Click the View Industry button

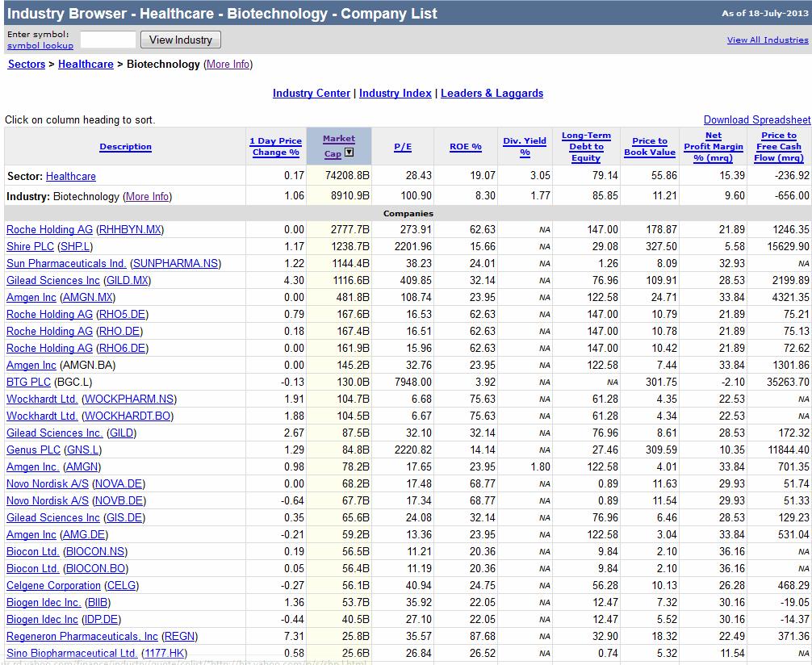pyautogui.click(x=180, y=39)
